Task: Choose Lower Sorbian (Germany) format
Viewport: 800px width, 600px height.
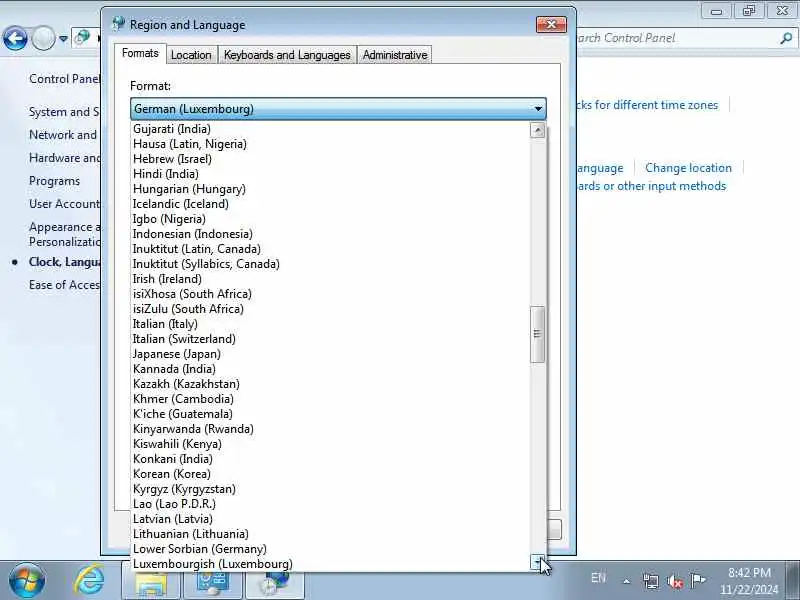Action: click(331, 548)
